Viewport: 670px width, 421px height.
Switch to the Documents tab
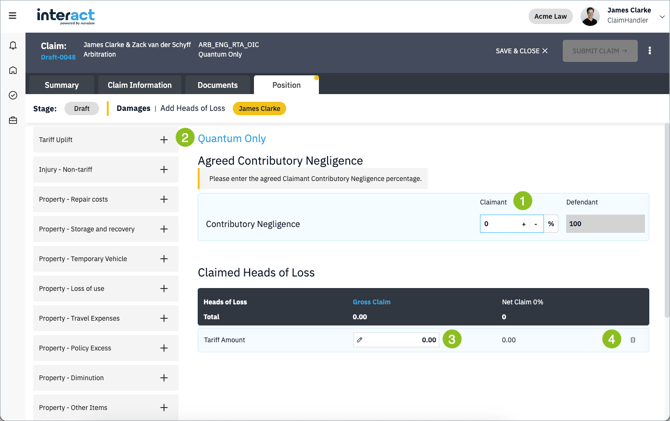click(x=217, y=85)
